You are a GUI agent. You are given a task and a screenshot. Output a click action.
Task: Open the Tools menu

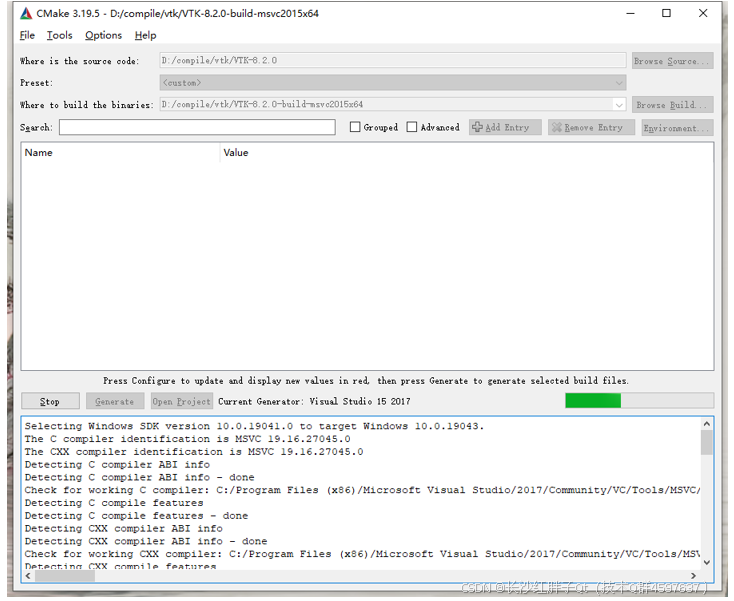(59, 36)
